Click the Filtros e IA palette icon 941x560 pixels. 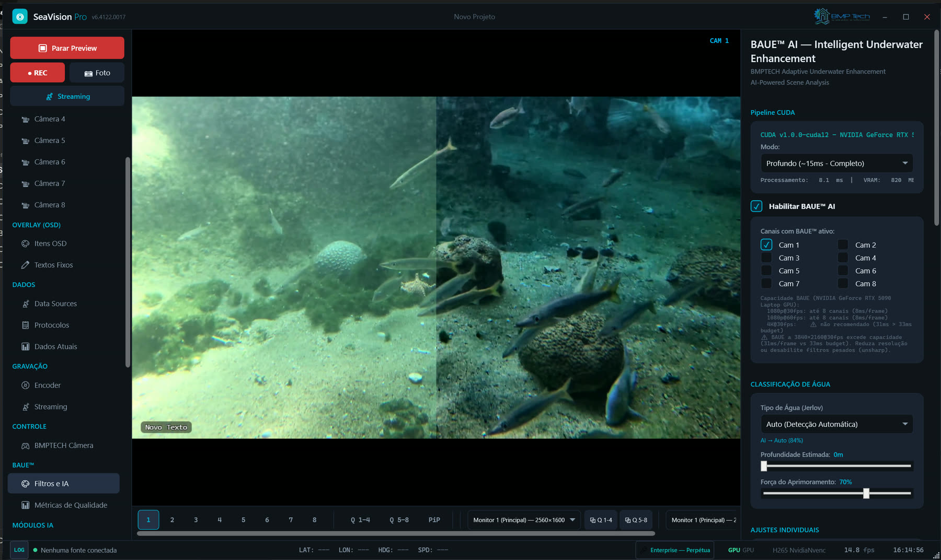(25, 484)
